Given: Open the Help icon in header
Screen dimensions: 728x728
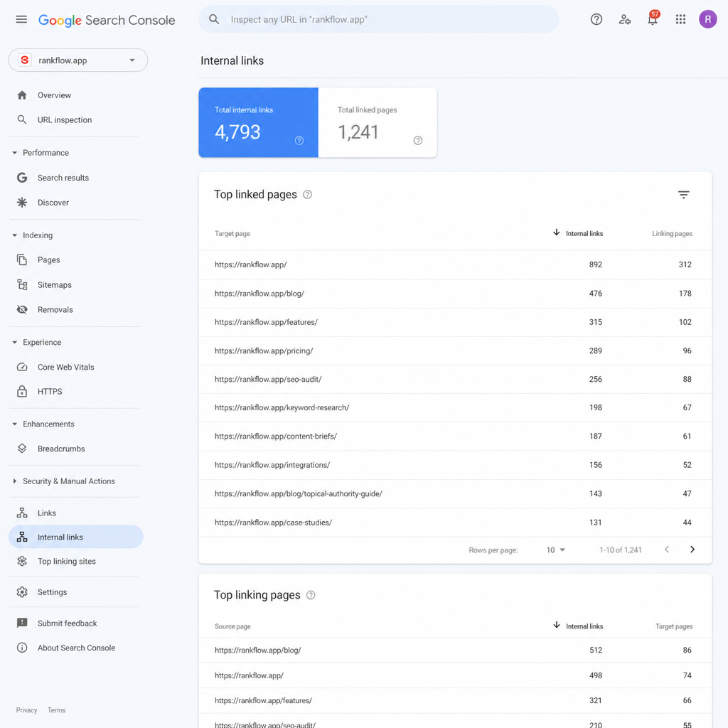Looking at the screenshot, I should [x=596, y=19].
